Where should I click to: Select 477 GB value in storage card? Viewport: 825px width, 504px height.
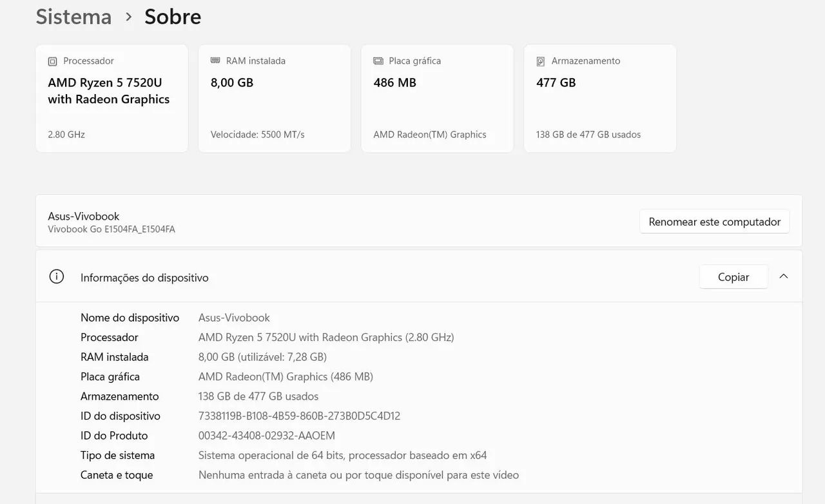556,82
